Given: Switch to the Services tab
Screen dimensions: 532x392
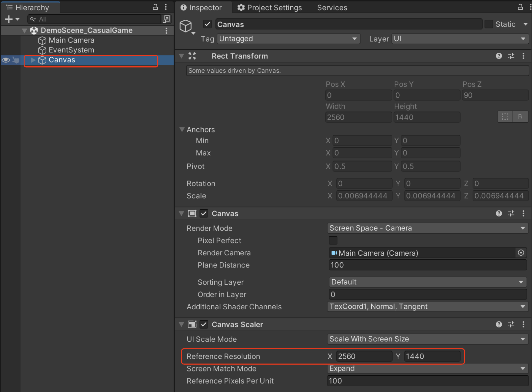Looking at the screenshot, I should coord(332,8).
